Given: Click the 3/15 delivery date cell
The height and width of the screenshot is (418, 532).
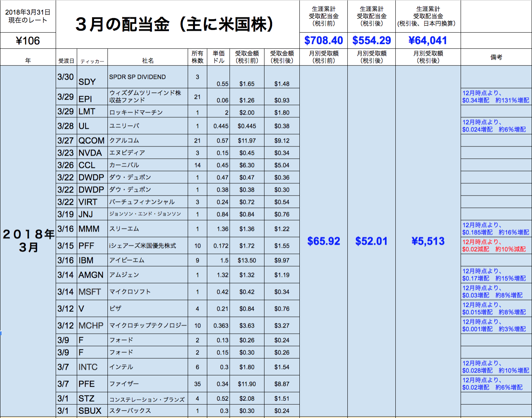Looking at the screenshot, I should coord(66,246).
